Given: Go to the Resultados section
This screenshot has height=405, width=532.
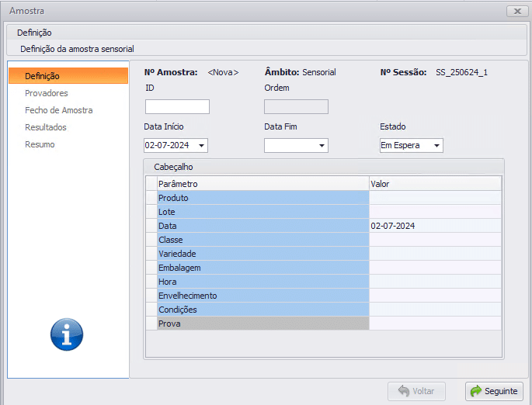Looking at the screenshot, I should coord(46,127).
